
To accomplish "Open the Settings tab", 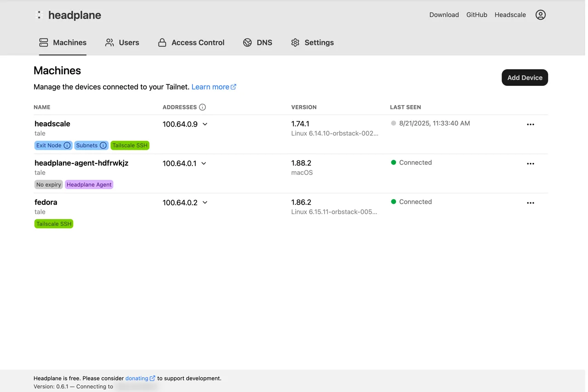I will 312,42.
